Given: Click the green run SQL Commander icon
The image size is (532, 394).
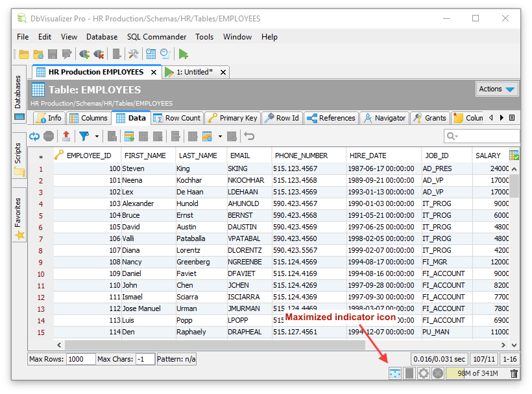Looking at the screenshot, I should [184, 54].
